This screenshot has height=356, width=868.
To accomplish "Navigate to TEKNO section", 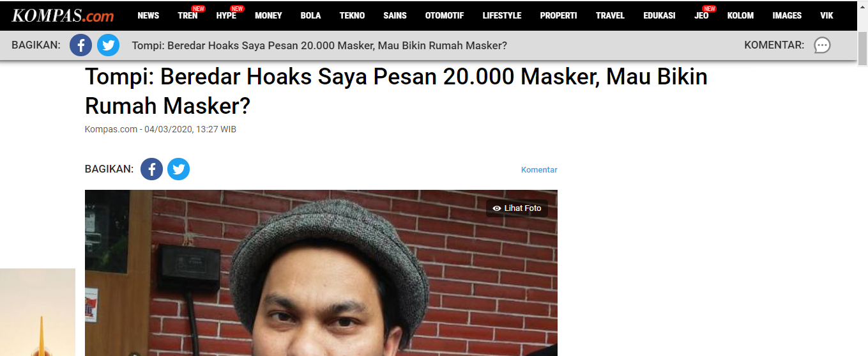I will pos(353,16).
